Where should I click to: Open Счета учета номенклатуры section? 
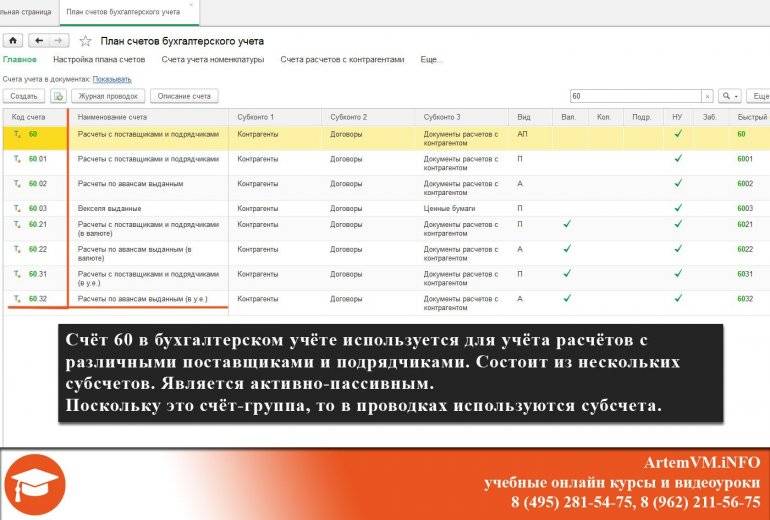pos(212,60)
